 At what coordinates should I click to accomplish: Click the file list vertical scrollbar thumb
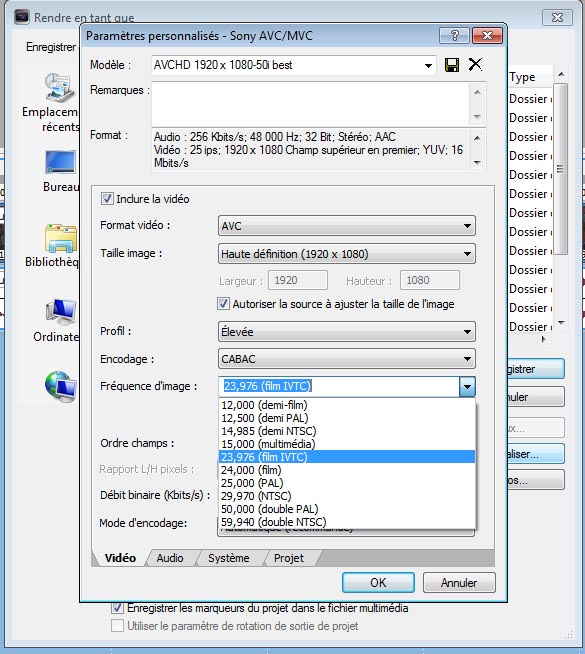coord(561,169)
